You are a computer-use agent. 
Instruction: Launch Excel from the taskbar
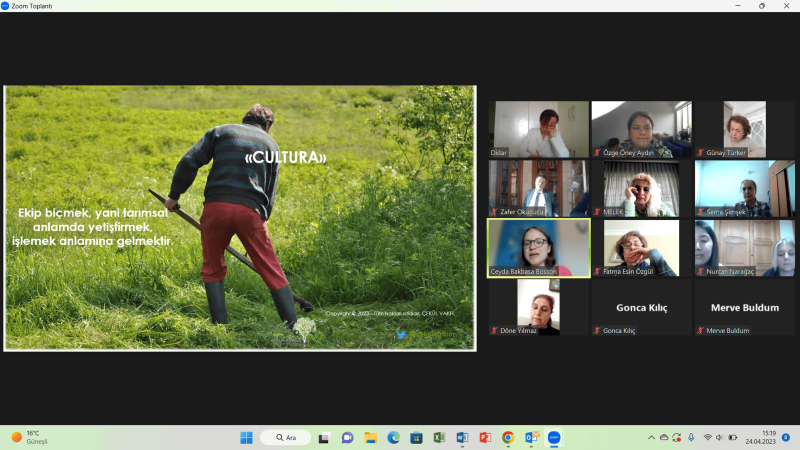439,438
